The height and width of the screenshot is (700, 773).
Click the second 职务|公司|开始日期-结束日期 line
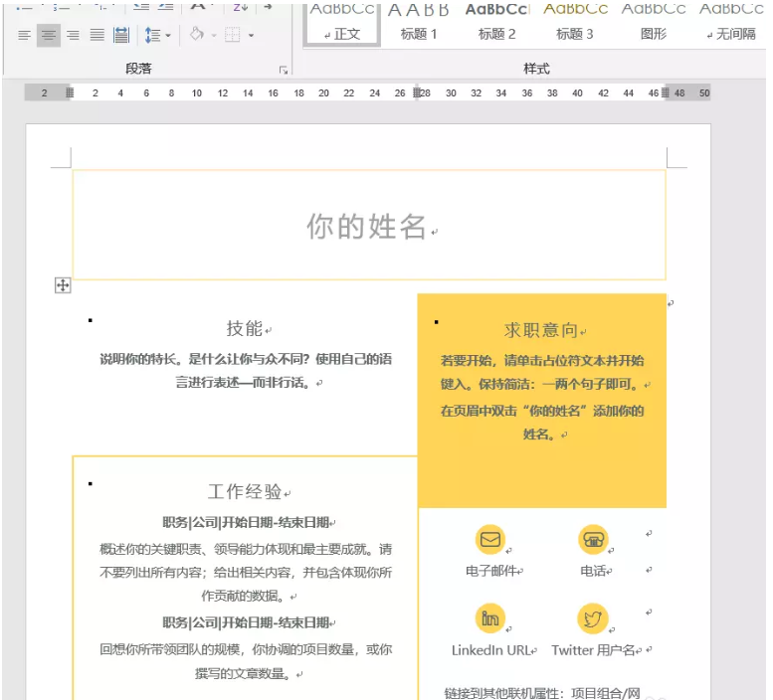(x=246, y=622)
